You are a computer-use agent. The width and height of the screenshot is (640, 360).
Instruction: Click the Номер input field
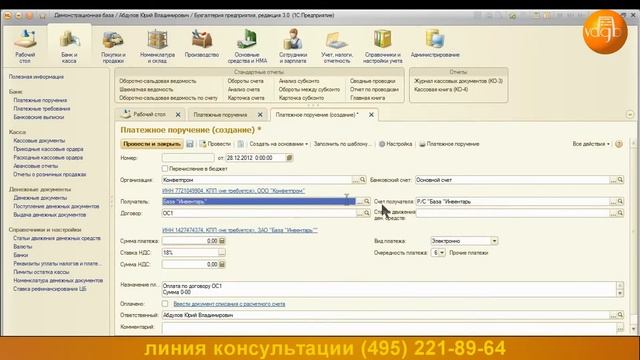[x=188, y=158]
